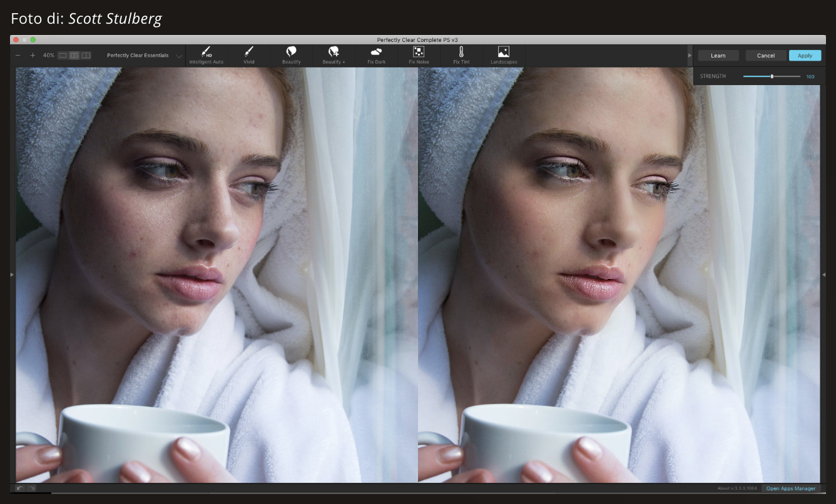
Task: Choose the Beautify preset
Action: coord(291,55)
